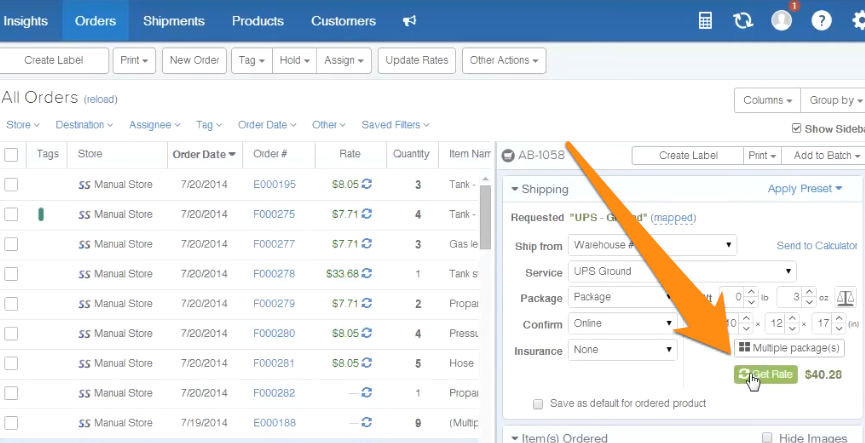Click the New Order button
Screen dimensions: 865x443
pos(194,60)
